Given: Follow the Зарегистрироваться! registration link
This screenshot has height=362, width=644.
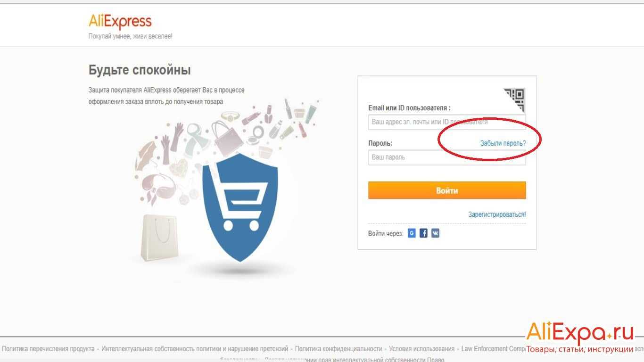Looking at the screenshot, I should pos(497,214).
